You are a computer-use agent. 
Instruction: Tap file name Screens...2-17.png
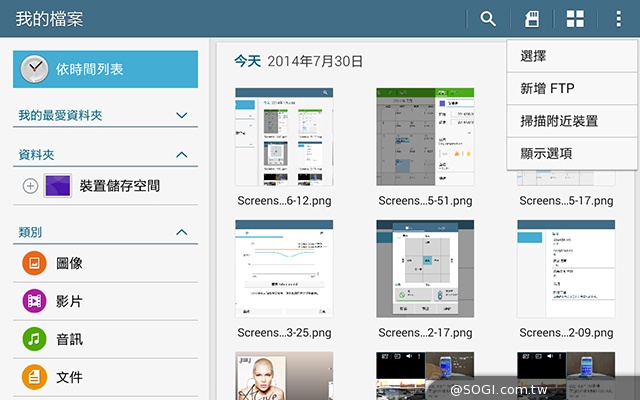[425, 333]
